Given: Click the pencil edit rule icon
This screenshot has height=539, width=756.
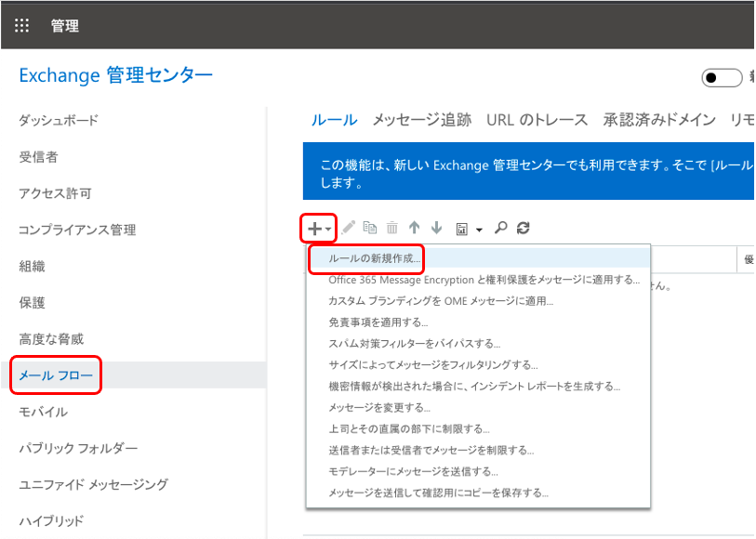Looking at the screenshot, I should pos(348,228).
